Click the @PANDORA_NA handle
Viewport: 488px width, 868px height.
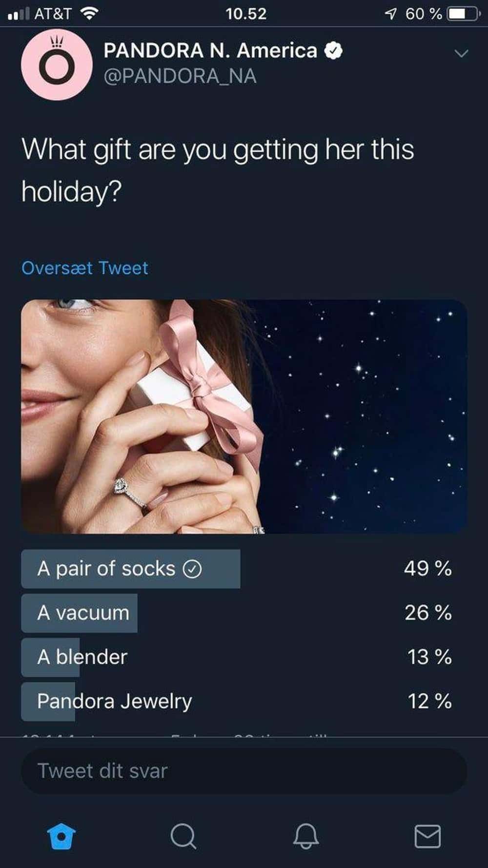click(180, 76)
